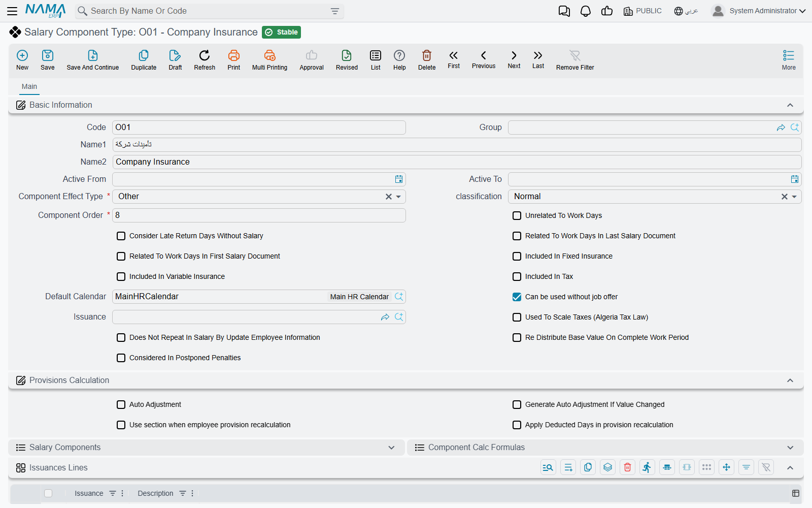The height and width of the screenshot is (508, 812).
Task: Open Multi Printing
Action: click(x=269, y=60)
